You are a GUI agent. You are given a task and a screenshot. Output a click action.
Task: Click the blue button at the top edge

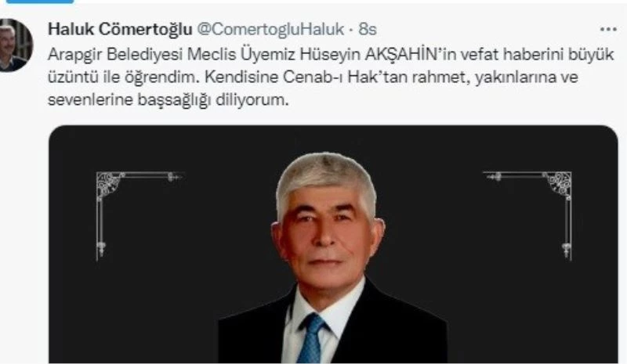[40, 2]
